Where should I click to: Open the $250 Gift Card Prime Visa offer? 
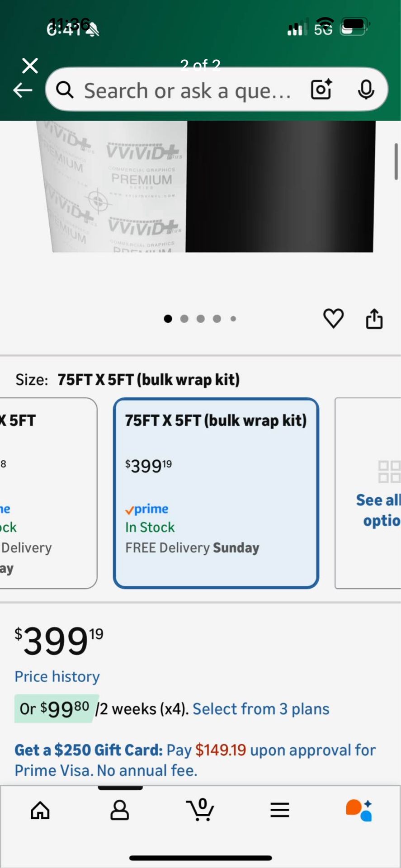pyautogui.click(x=195, y=760)
